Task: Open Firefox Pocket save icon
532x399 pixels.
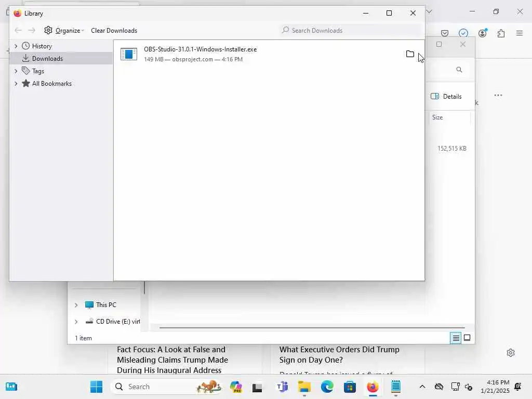Action: tap(445, 33)
